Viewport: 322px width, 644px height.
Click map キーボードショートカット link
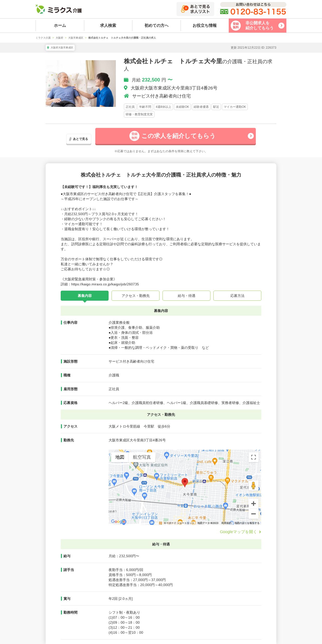[x=179, y=523]
